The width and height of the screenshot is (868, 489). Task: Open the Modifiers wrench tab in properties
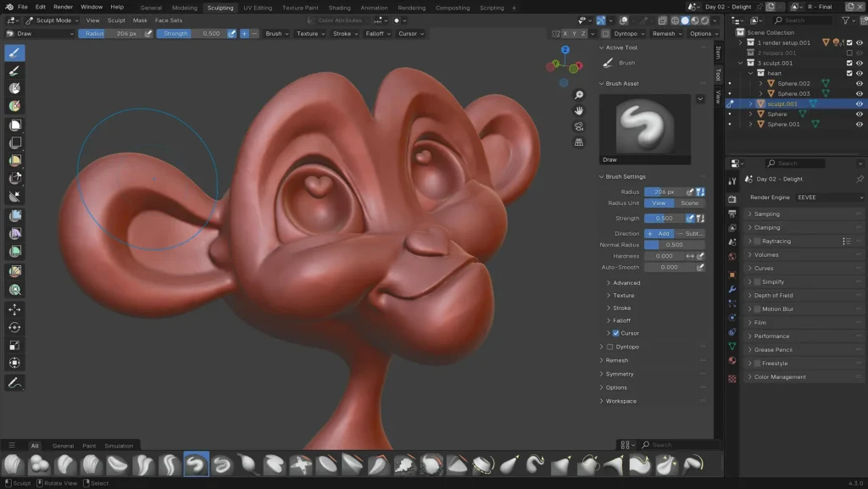point(732,290)
